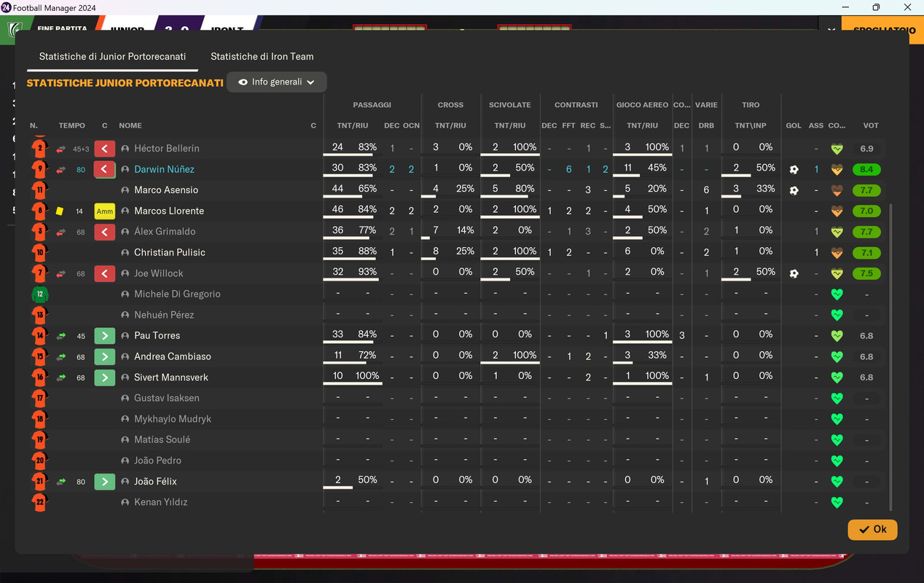Click Sivert Mannsverk's green substituted-on arrow
This screenshot has height=583, width=924.
(x=105, y=377)
